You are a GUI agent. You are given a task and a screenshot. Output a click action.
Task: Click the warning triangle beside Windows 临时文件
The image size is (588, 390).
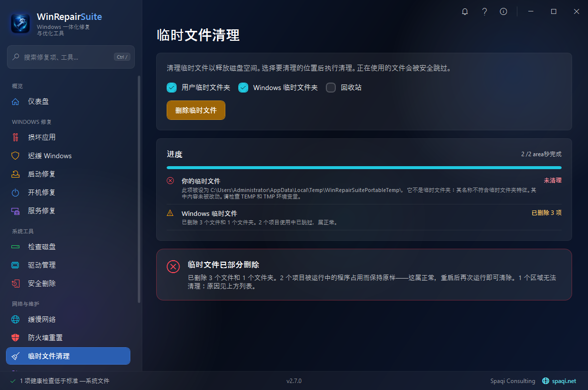170,213
